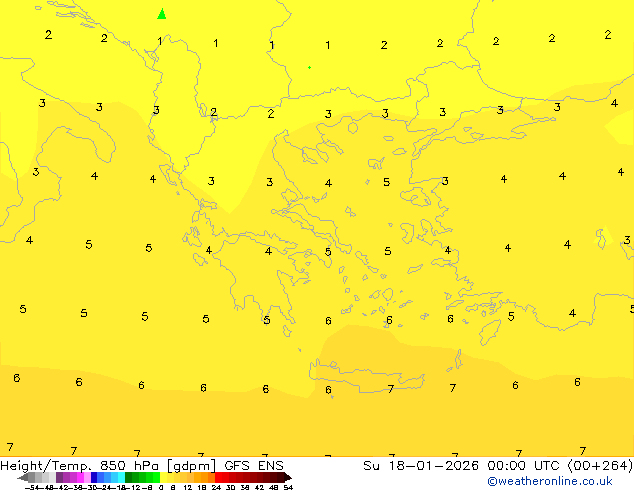The image size is (634, 490).
Task: Click the '-54' legend scale label
Action: click(32, 487)
